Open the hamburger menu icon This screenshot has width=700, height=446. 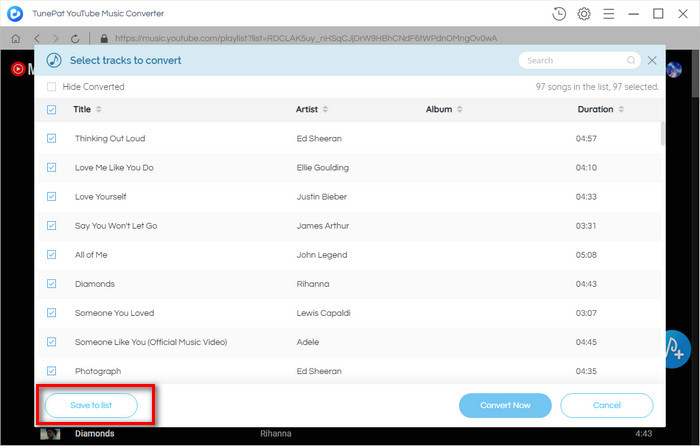coord(608,14)
